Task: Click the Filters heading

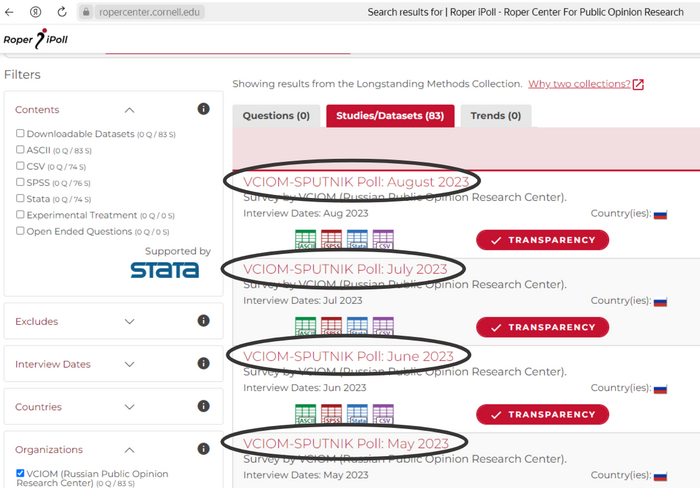Action: (x=22, y=75)
